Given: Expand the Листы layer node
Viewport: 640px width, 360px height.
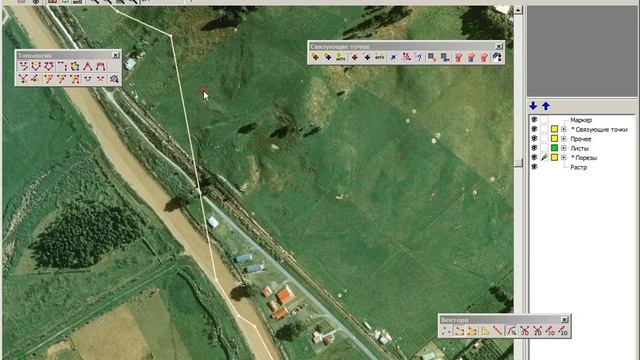Looking at the screenshot, I should point(564,148).
